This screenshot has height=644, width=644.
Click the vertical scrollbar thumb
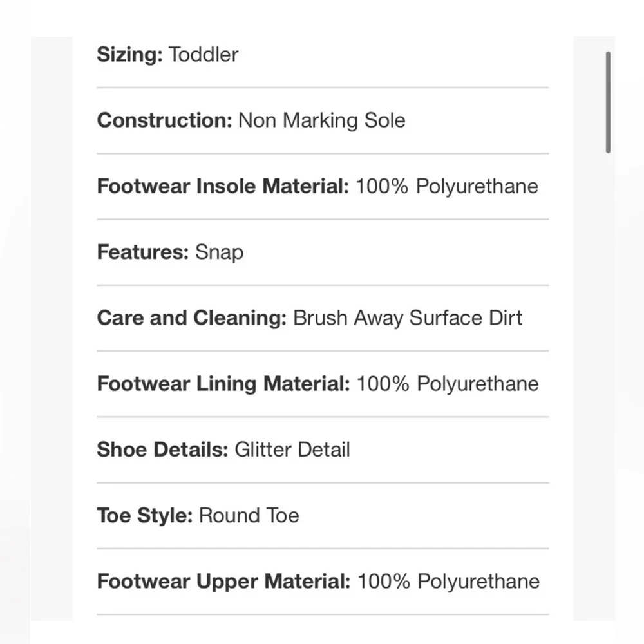[608, 102]
